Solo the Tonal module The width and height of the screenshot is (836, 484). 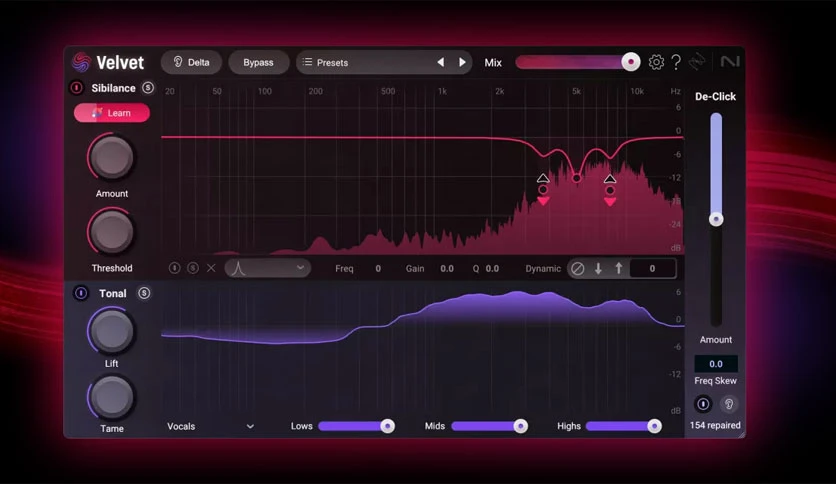pos(144,293)
